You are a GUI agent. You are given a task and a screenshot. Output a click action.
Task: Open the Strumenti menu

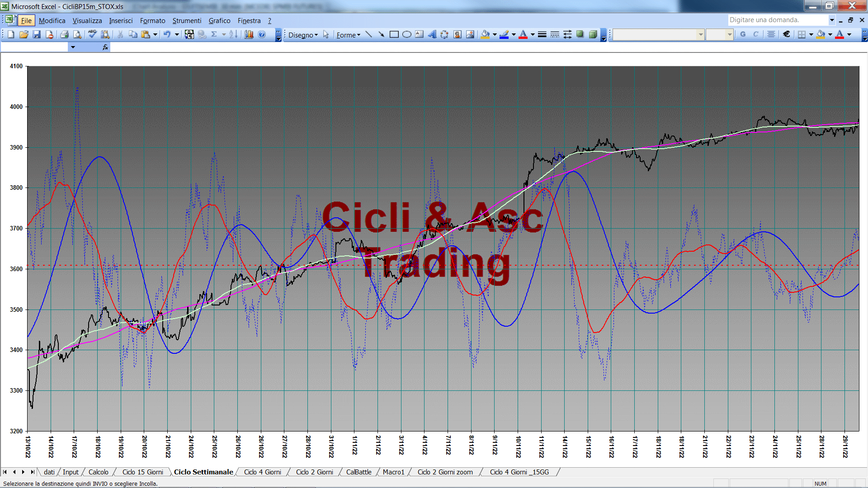click(x=187, y=20)
